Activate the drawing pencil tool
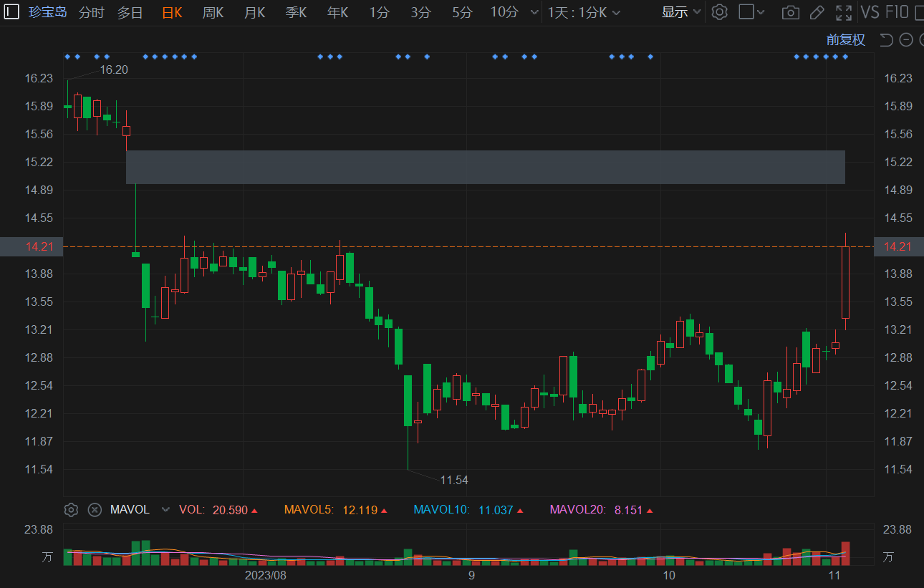Viewport: 924px width, 588px height. [817, 12]
